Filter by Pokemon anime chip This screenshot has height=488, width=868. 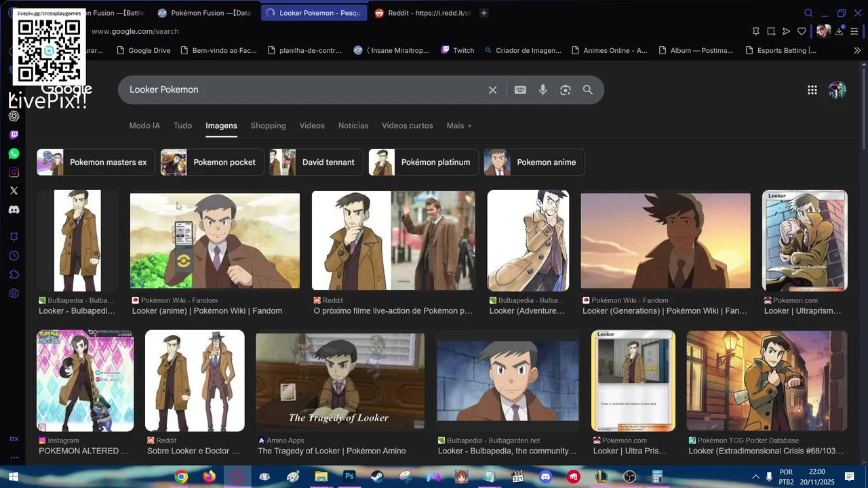click(534, 162)
